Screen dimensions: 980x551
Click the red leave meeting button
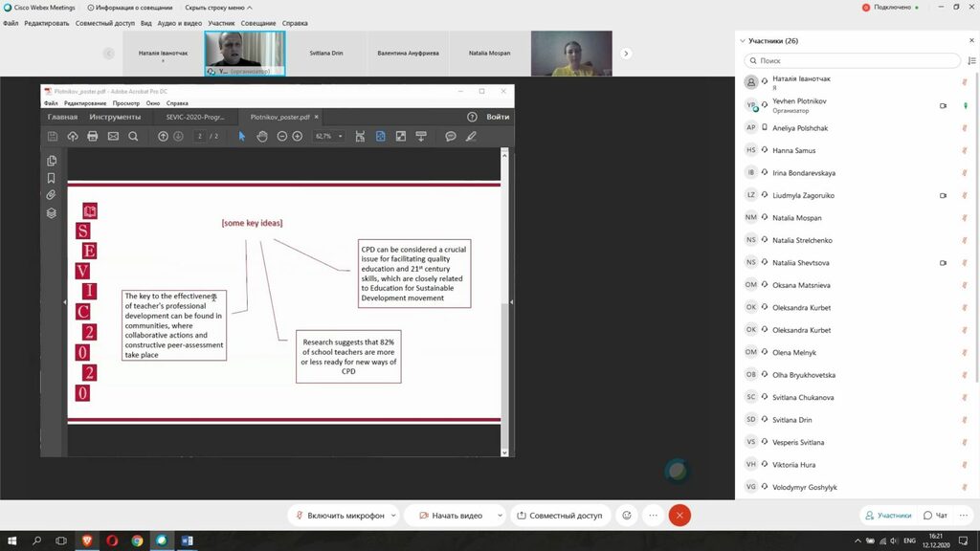click(x=679, y=516)
